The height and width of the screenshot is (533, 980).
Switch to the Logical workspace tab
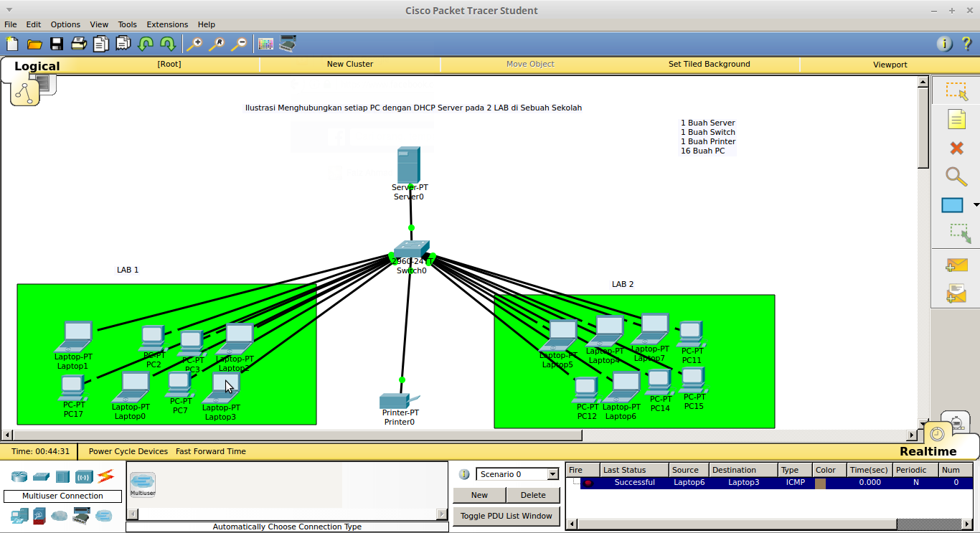[37, 65]
